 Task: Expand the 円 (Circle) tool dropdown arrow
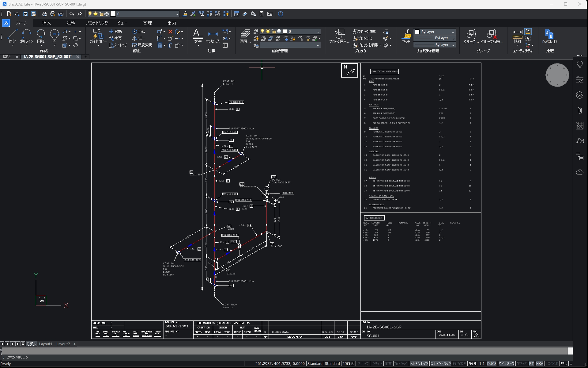point(55,45)
